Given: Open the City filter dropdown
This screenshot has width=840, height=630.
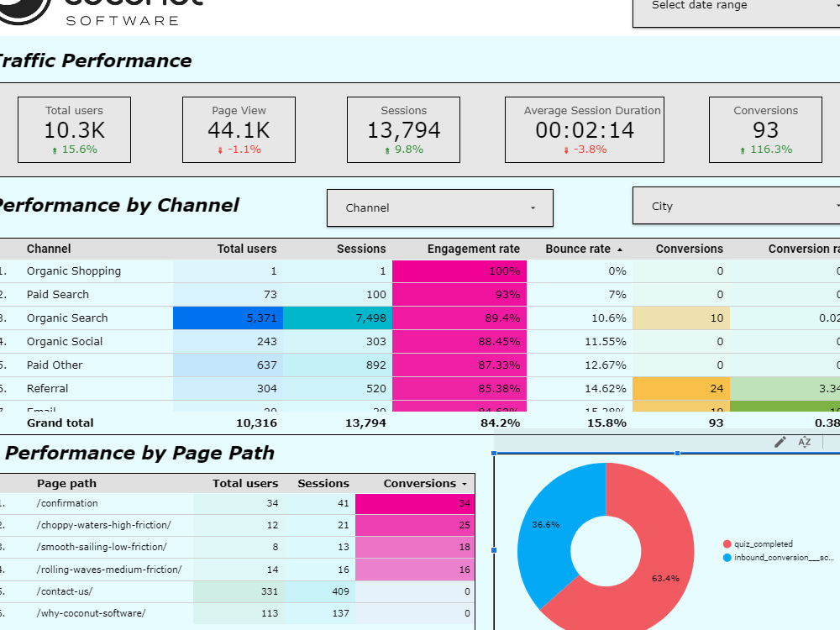Looking at the screenshot, I should (x=736, y=206).
